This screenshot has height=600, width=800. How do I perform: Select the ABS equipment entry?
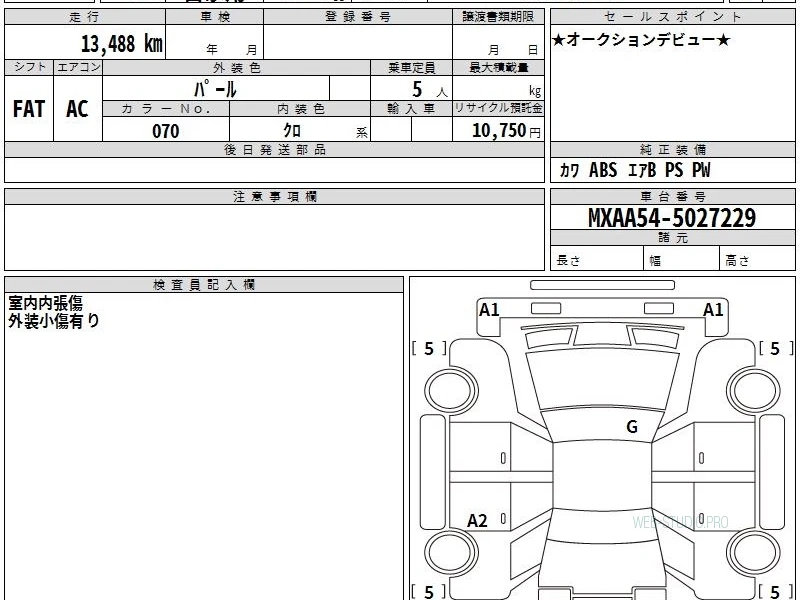coord(603,170)
